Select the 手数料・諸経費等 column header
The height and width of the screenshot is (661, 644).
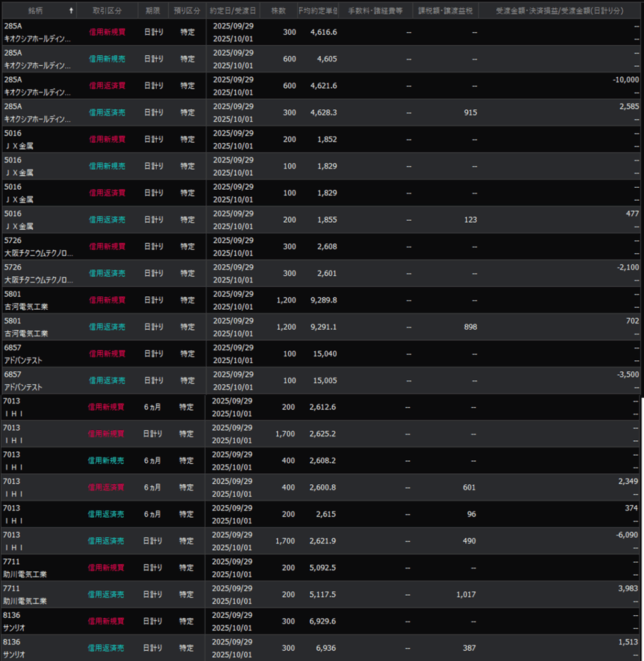pos(375,11)
